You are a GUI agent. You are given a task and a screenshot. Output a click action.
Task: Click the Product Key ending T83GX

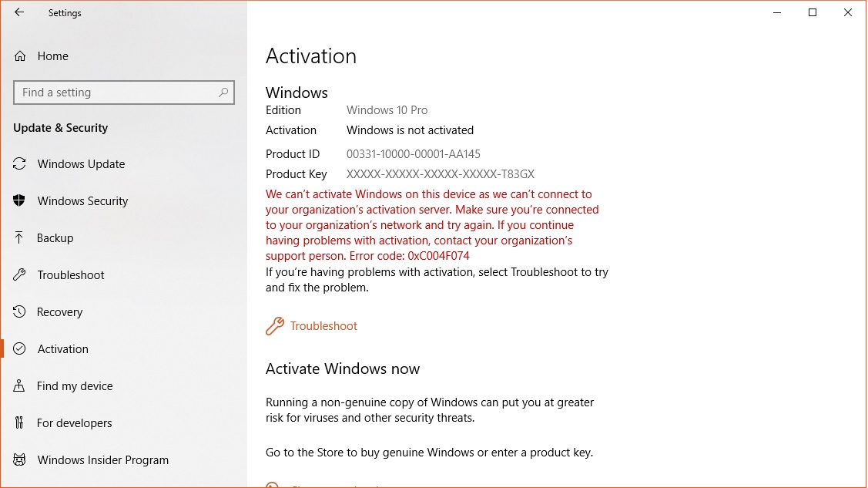coord(440,174)
